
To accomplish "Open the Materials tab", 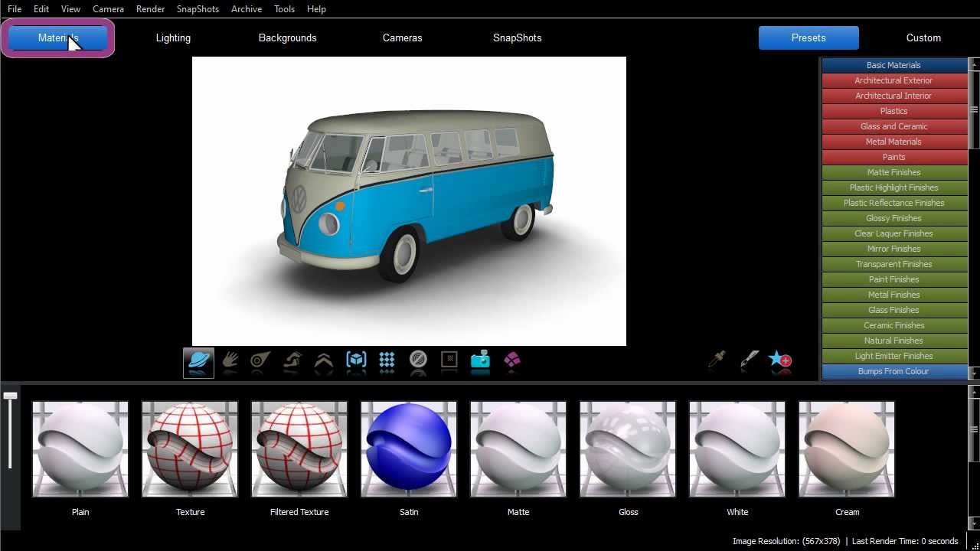I will point(58,37).
